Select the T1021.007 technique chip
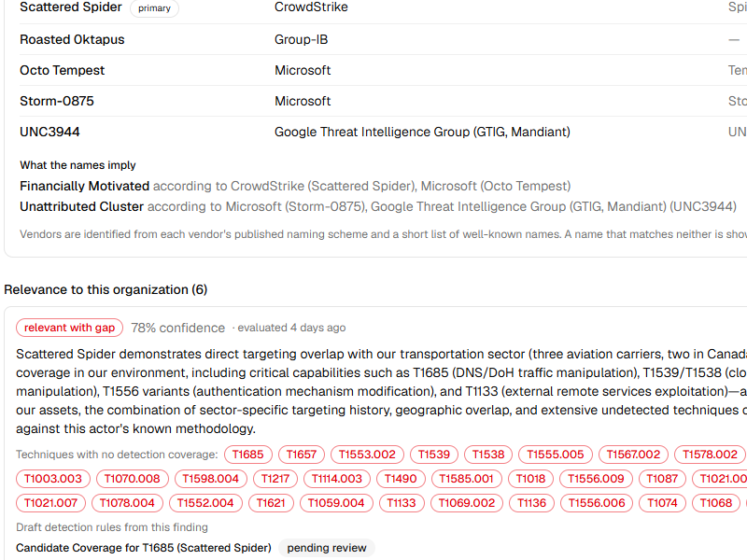This screenshot has height=560, width=747. (50, 503)
